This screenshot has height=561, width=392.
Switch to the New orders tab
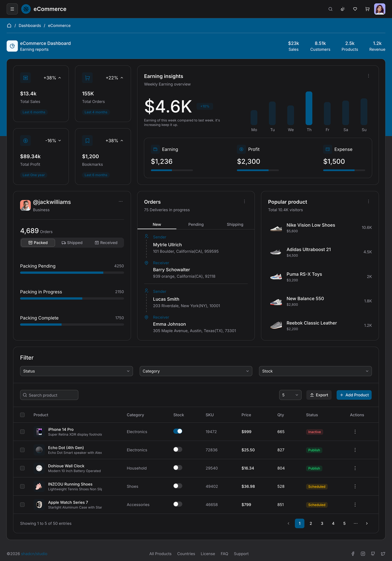click(x=157, y=224)
